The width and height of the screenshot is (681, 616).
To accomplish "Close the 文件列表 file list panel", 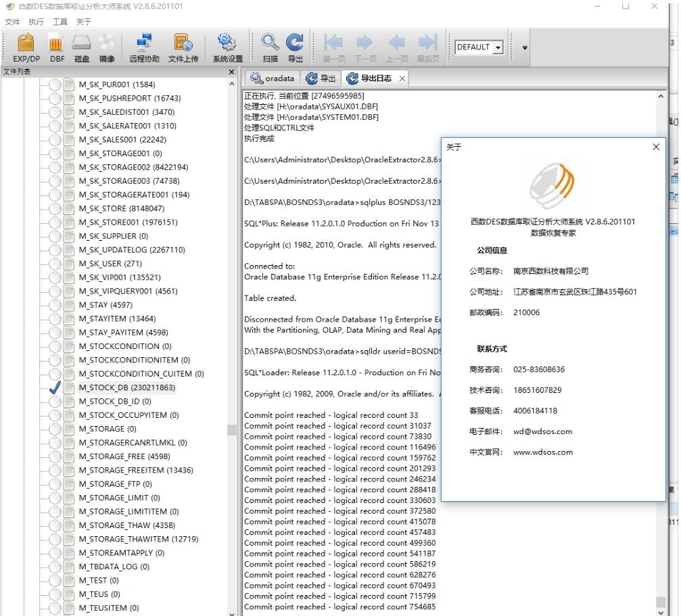I will tap(231, 72).
